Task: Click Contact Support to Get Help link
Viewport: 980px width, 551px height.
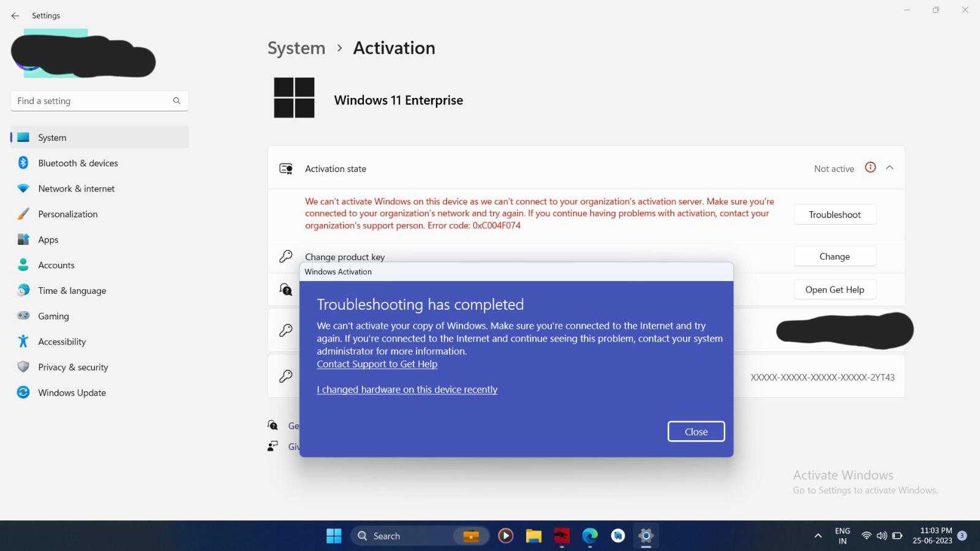Action: 377,364
